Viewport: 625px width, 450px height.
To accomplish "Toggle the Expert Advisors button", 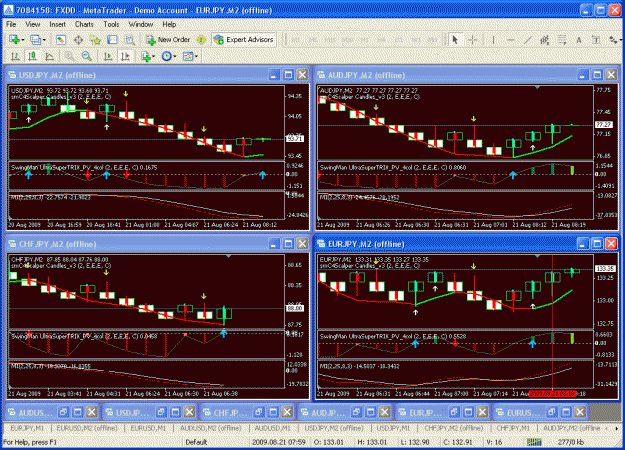I will (x=244, y=39).
